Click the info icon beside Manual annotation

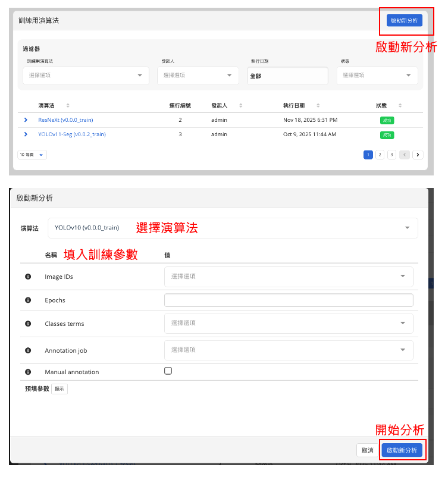tap(28, 372)
